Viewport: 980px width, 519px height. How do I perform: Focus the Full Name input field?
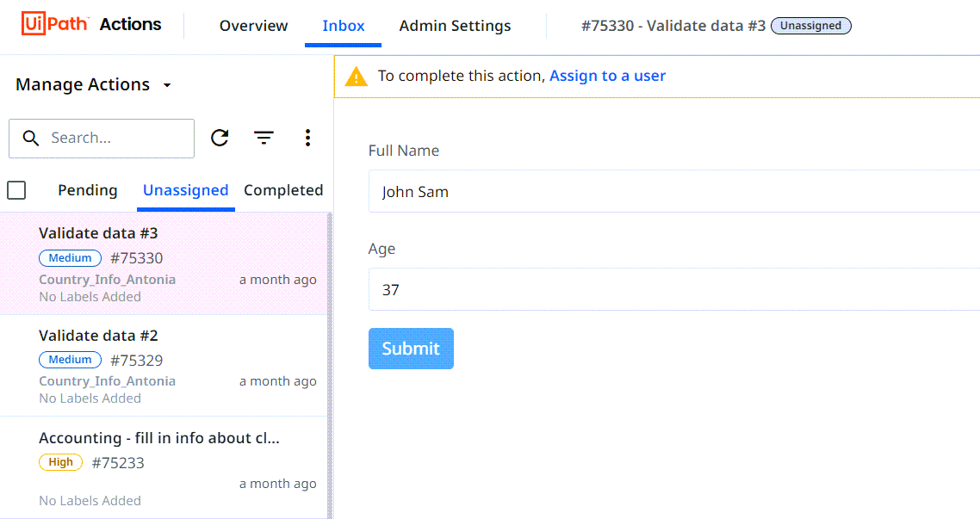[x=673, y=191]
